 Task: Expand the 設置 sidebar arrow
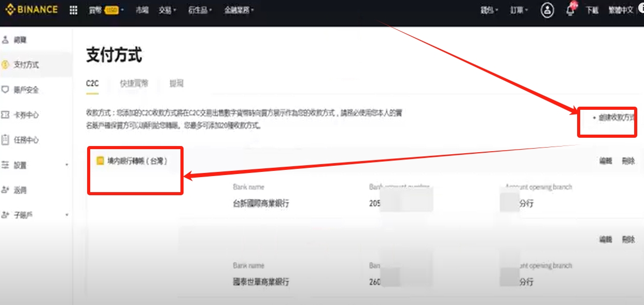click(x=66, y=165)
